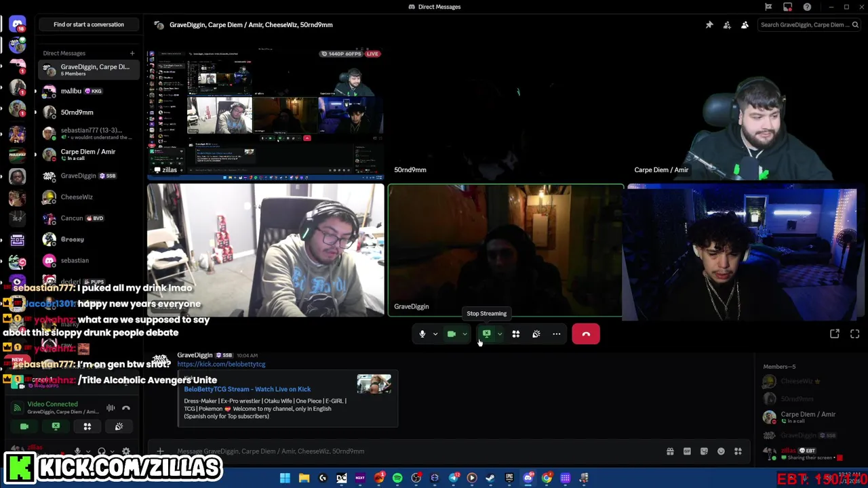Open Chrome from taskbar

click(547, 478)
